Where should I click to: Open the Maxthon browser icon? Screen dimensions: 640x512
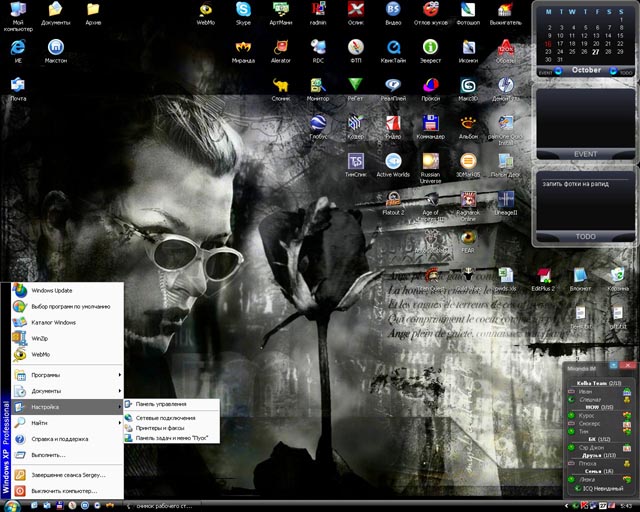tap(56, 51)
